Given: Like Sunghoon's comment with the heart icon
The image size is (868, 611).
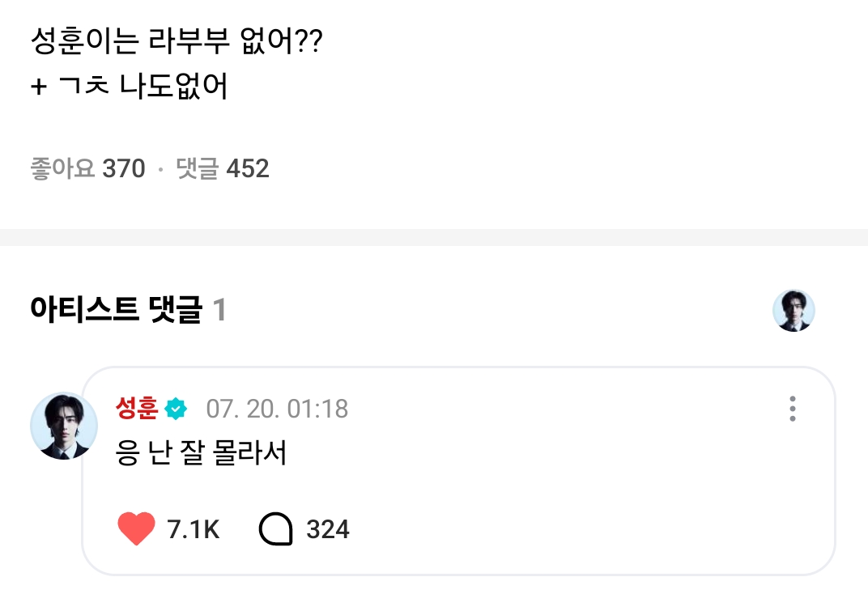Looking at the screenshot, I should coord(136,529).
